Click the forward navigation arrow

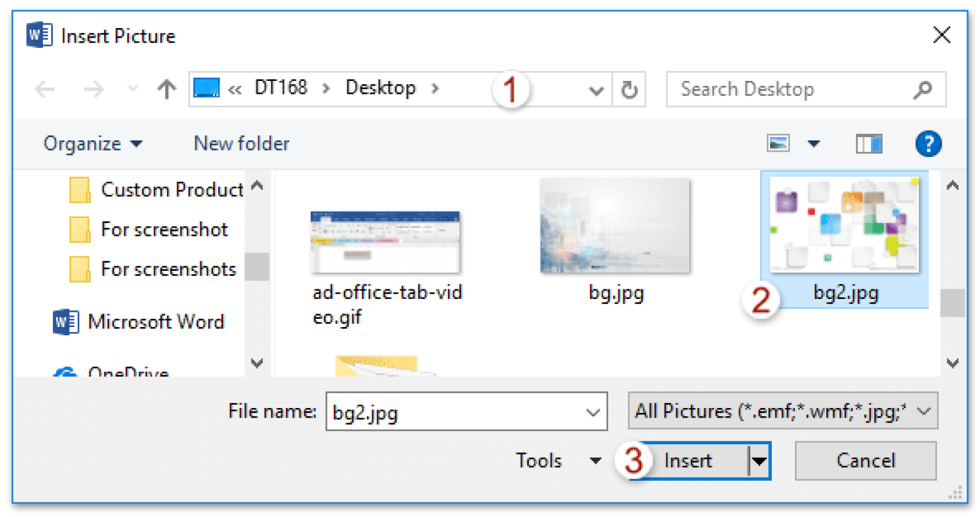coord(94,89)
